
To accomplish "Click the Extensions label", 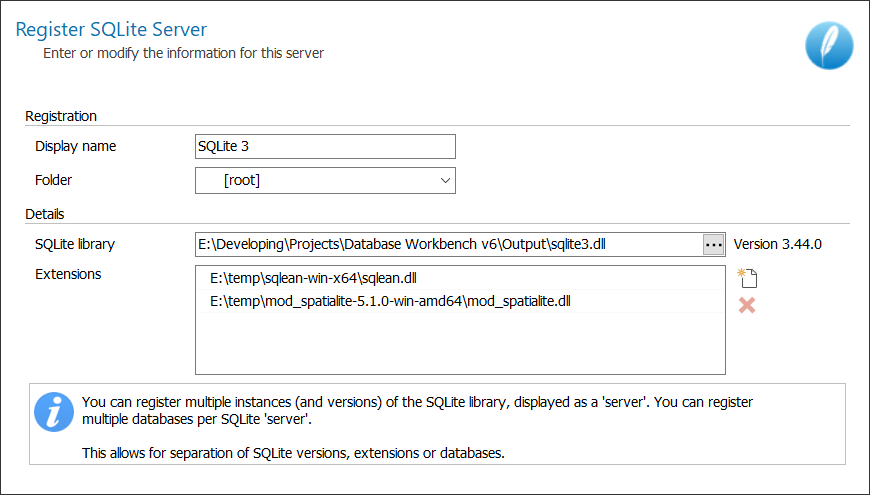I will pos(68,274).
